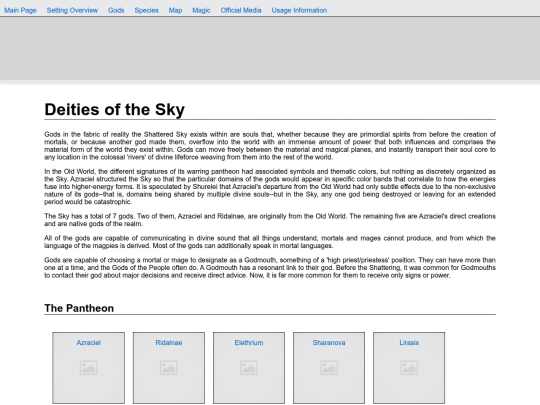Click the image placeholder icon in Lirasix card
Viewport: 540px width, 405px height.
point(409,368)
